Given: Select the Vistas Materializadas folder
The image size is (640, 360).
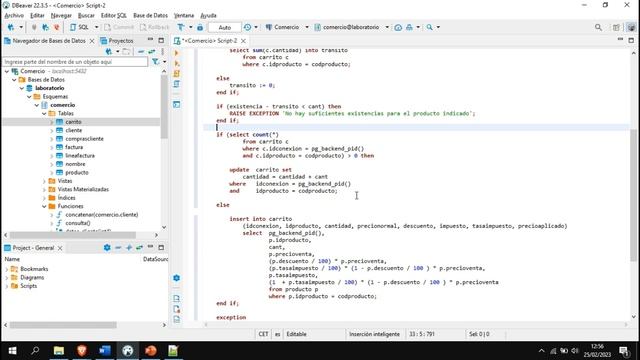Looking at the screenshot, I should 83,189.
